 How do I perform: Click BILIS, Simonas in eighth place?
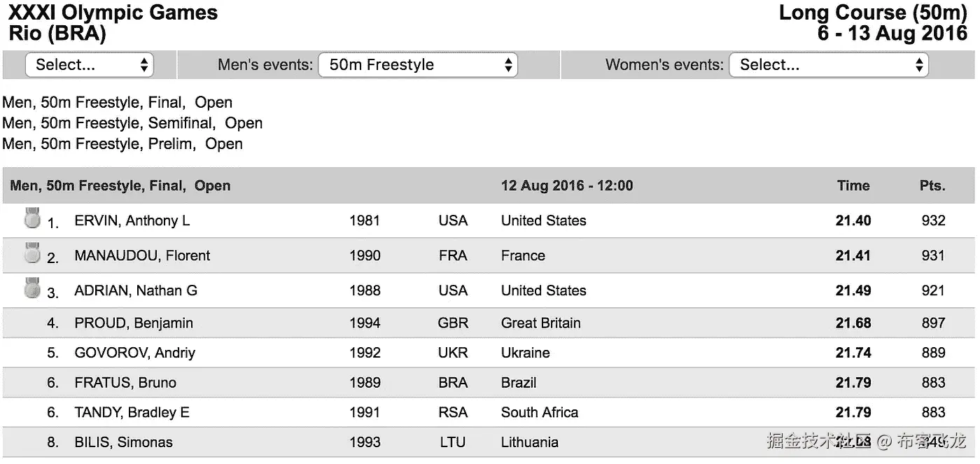(123, 442)
